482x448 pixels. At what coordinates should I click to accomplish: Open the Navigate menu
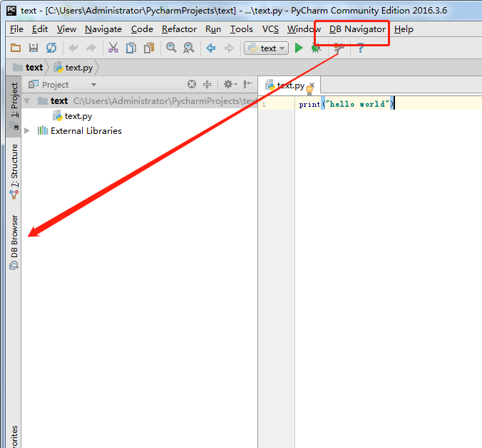click(x=103, y=29)
